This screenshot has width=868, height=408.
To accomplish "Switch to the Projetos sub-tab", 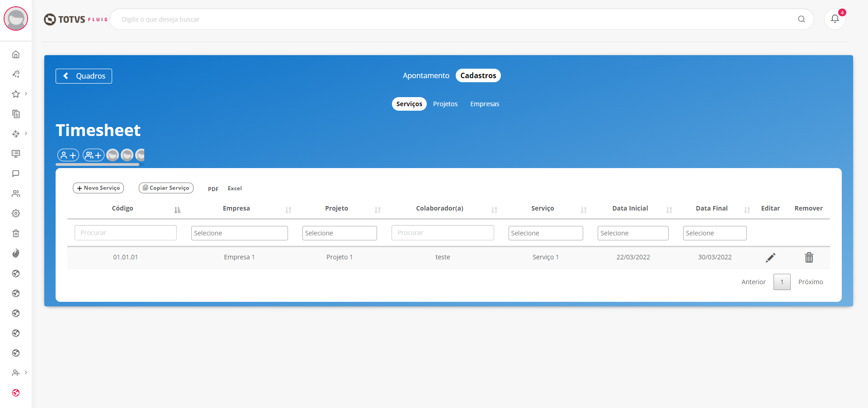I will [445, 104].
